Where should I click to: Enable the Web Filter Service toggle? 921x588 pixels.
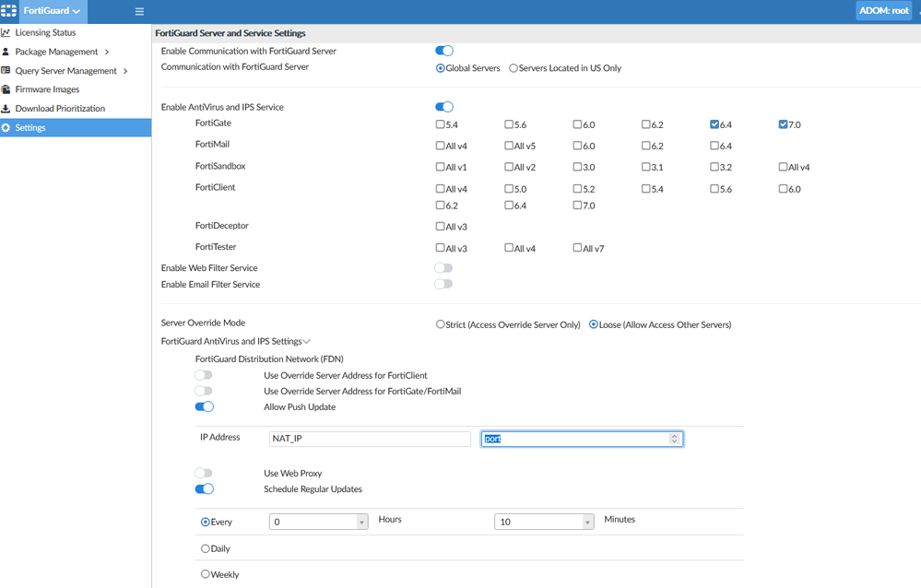[443, 268]
